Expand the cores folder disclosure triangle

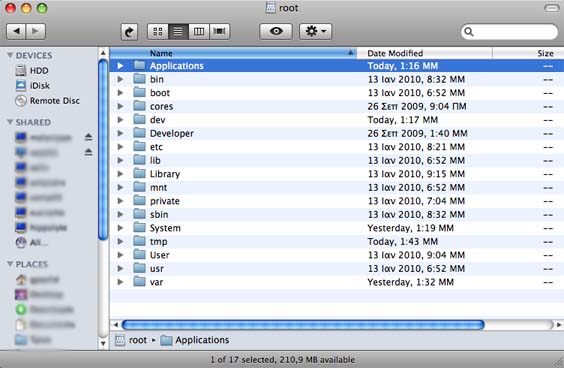(120, 106)
